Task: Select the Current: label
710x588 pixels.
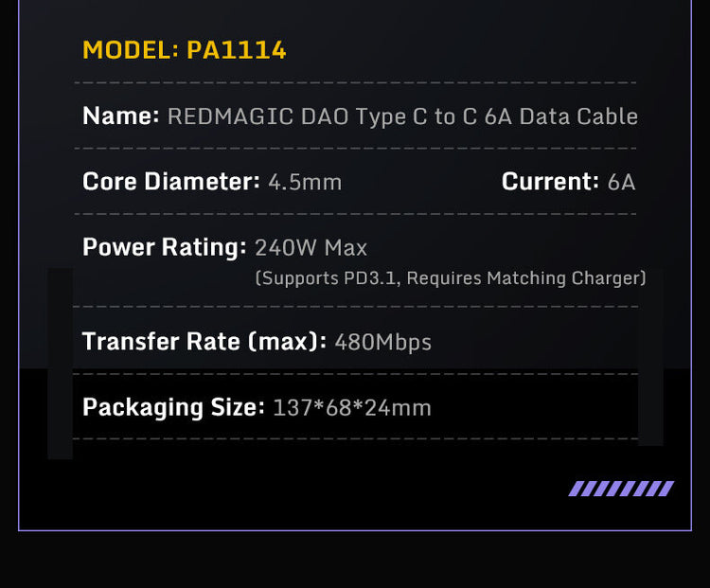Action: tap(550, 181)
